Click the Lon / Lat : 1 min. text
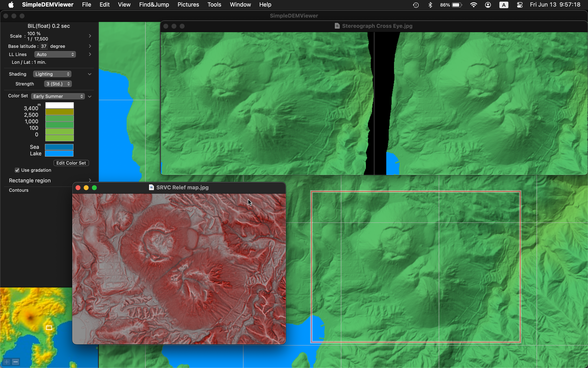 (29, 62)
